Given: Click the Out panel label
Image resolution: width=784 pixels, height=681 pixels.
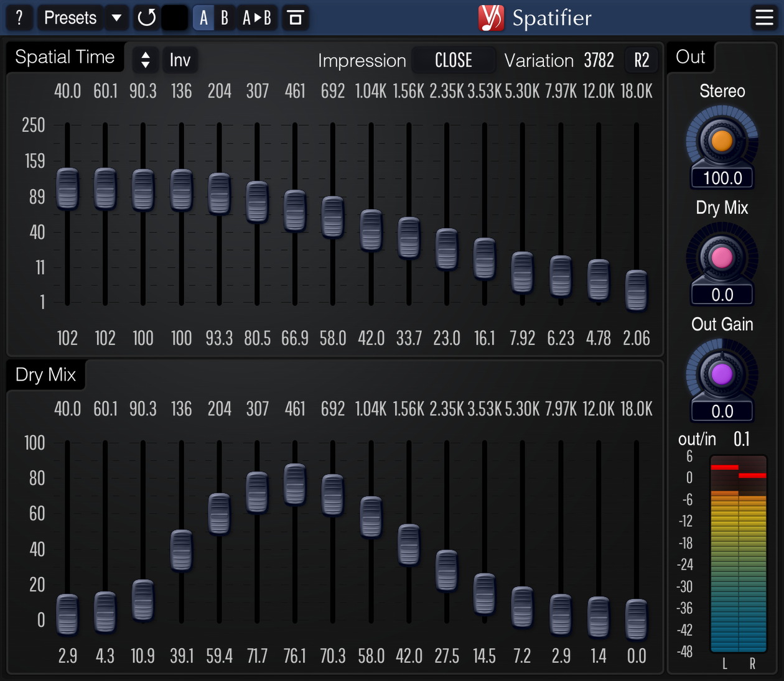Looking at the screenshot, I should (689, 57).
